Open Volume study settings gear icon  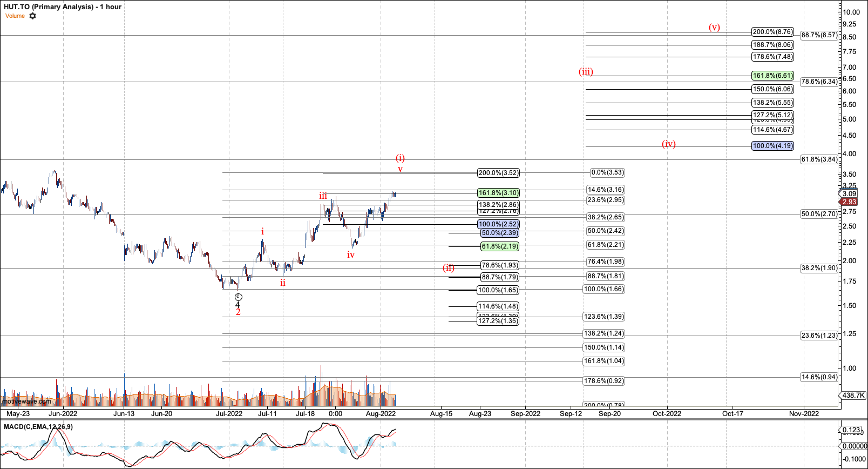tap(32, 16)
